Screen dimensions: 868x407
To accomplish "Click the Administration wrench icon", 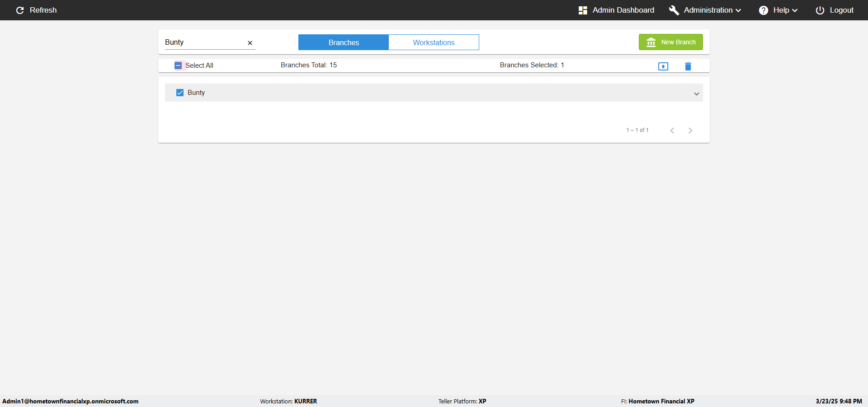I will (x=674, y=10).
